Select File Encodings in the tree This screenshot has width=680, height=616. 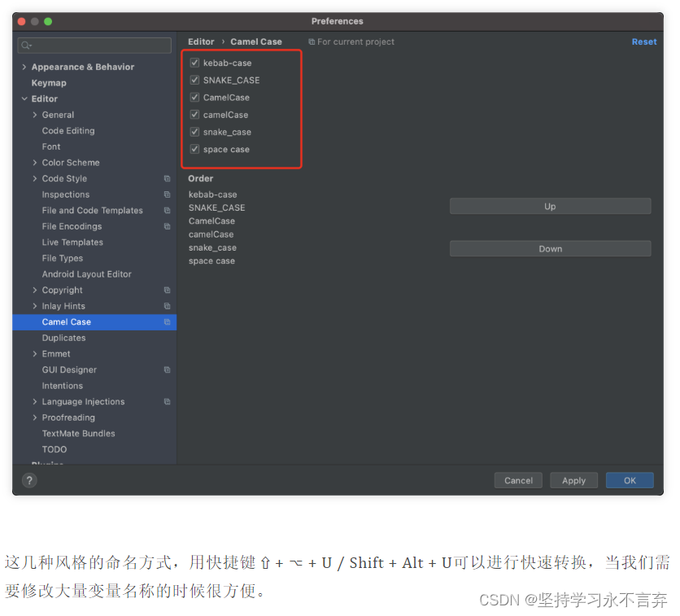[x=72, y=226]
